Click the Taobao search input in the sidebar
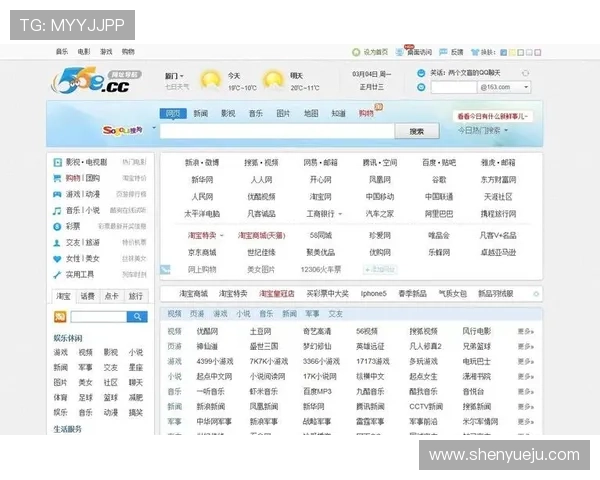Image resolution: width=600 pixels, height=480 pixels. click(x=99, y=317)
